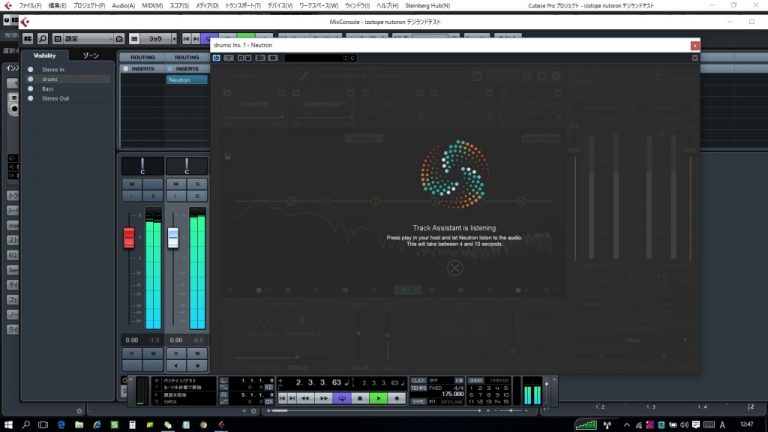The image size is (768, 432).
Task: Switch to the ゾーン tab
Action: pyautogui.click(x=91, y=56)
